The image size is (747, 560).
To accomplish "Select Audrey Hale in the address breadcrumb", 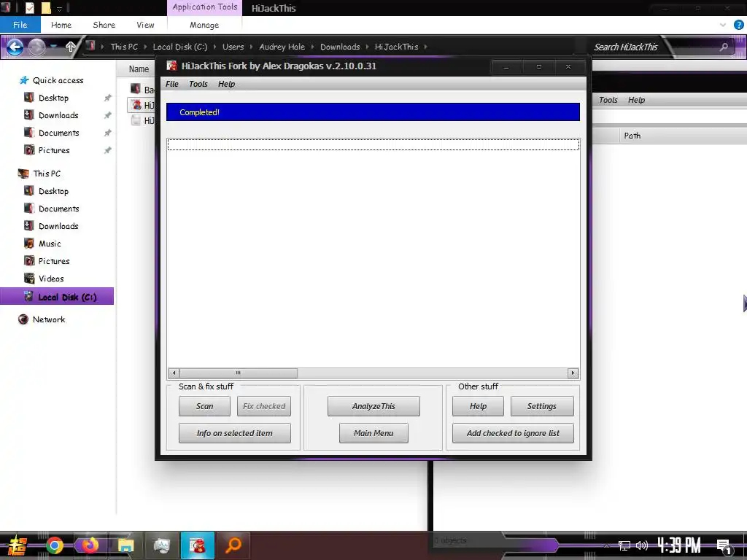I will click(x=282, y=47).
